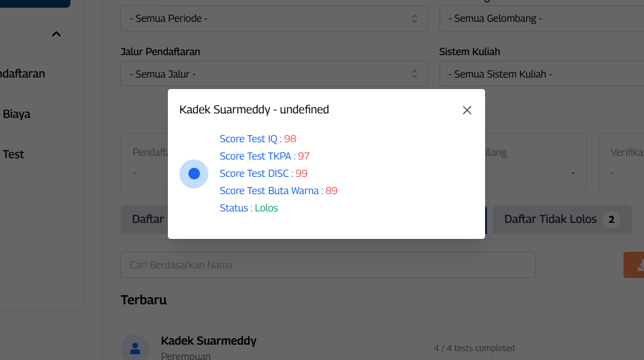Open the Semua Gelombang dropdown
This screenshot has width=644, height=360.
[541, 19]
